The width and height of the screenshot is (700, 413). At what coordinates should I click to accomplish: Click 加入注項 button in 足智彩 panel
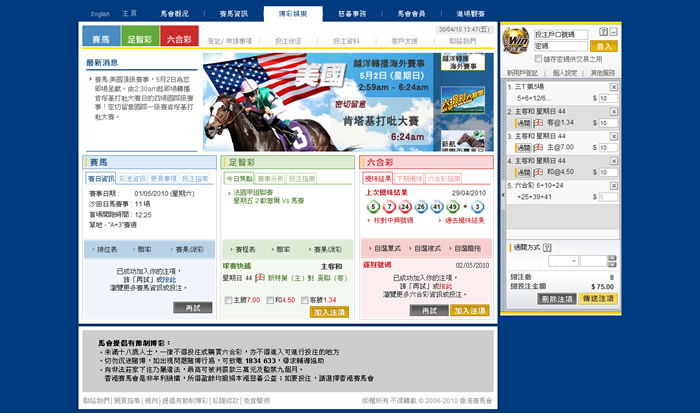point(329,312)
